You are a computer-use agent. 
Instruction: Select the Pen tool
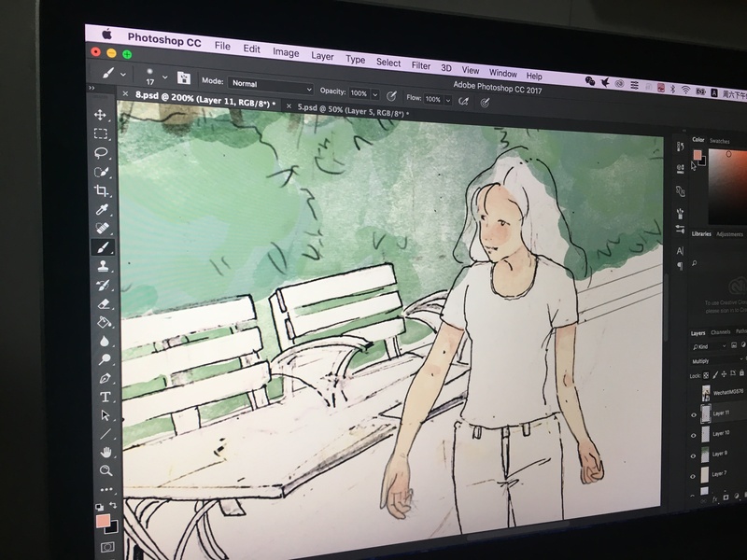(105, 379)
